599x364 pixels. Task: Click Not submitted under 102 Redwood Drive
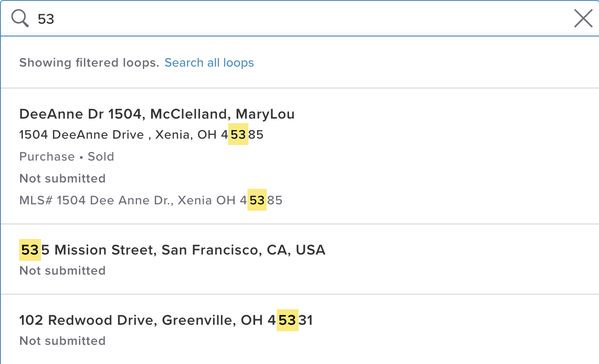tap(63, 341)
